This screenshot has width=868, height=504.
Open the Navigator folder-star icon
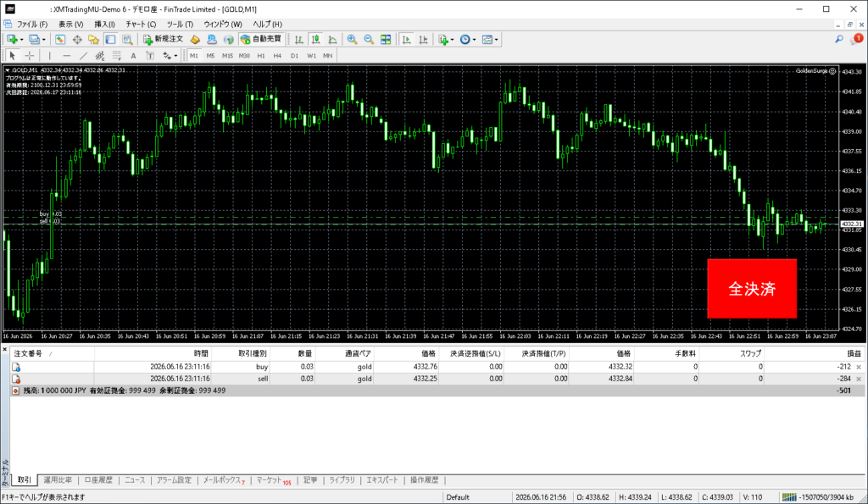click(x=93, y=39)
